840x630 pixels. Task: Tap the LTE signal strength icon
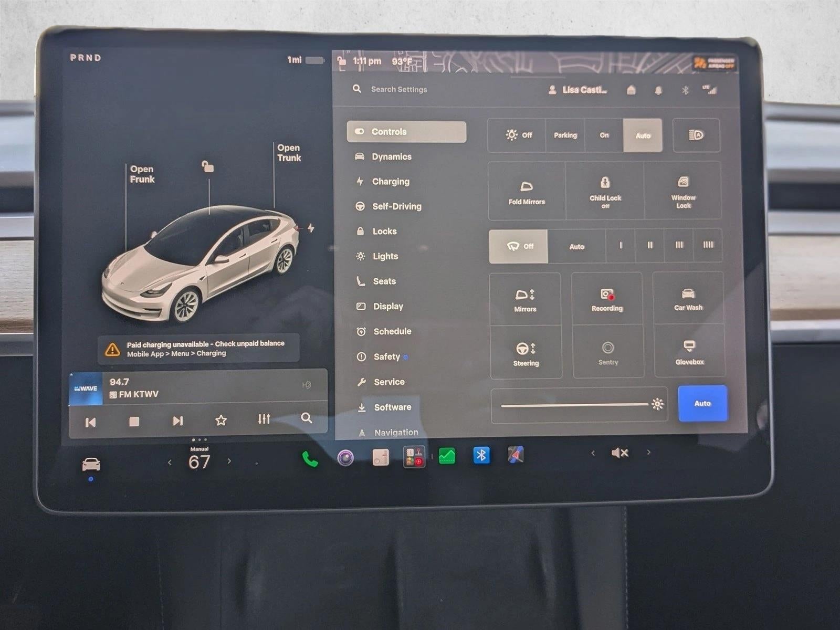click(709, 90)
